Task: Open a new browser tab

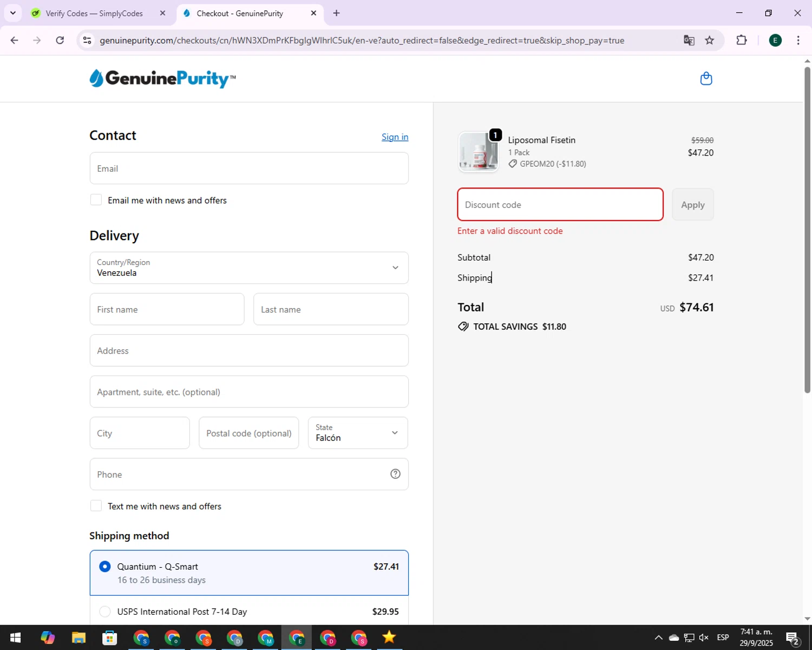Action: click(x=336, y=13)
